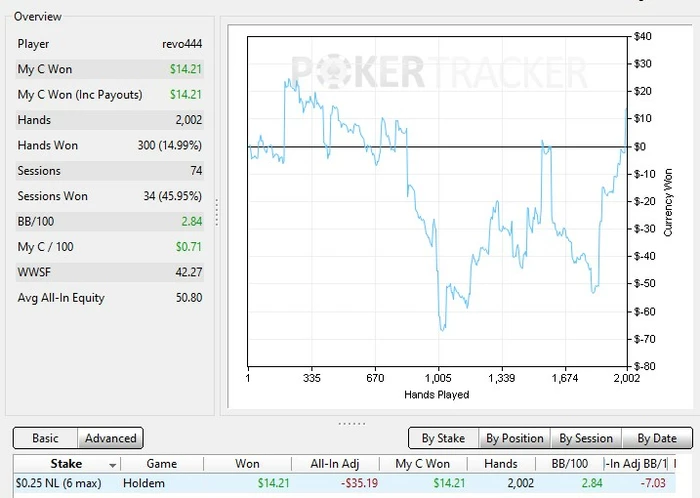Click the Hands Played axis label
The image size is (700, 498).
pyautogui.click(x=436, y=395)
